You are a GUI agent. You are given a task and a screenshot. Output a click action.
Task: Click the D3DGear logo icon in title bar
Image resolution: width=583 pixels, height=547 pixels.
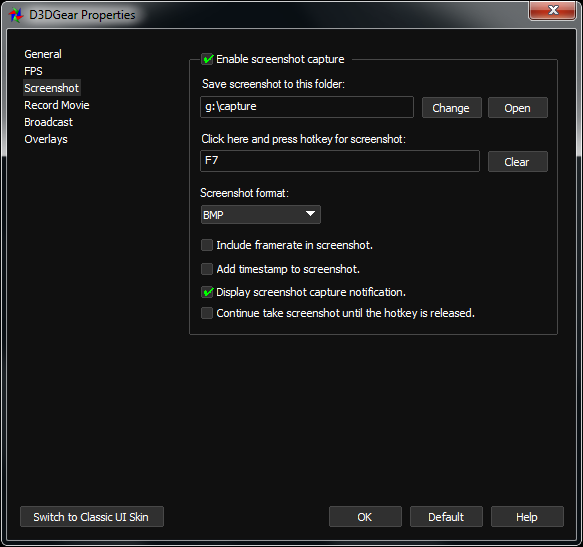tap(16, 15)
